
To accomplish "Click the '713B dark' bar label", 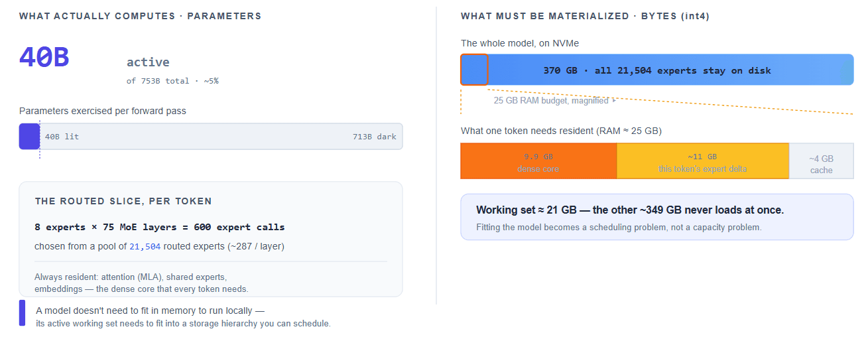I will (x=375, y=137).
